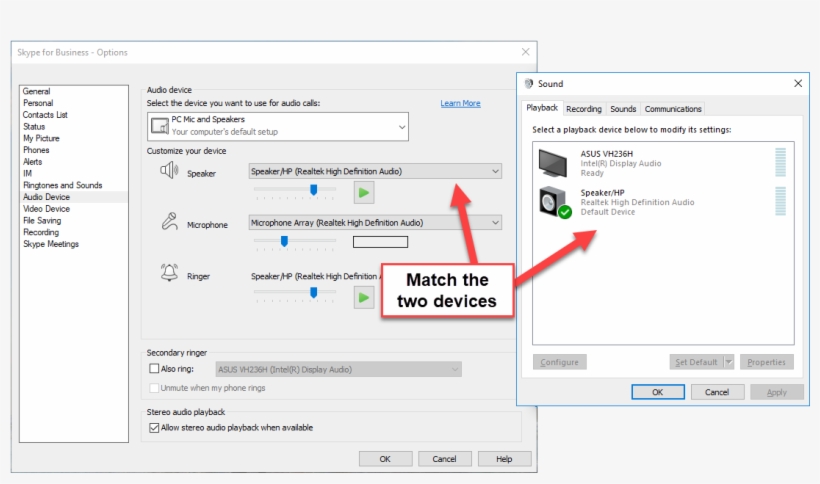Click OK in the Sound window
This screenshot has height=484, width=820.
pyautogui.click(x=658, y=392)
